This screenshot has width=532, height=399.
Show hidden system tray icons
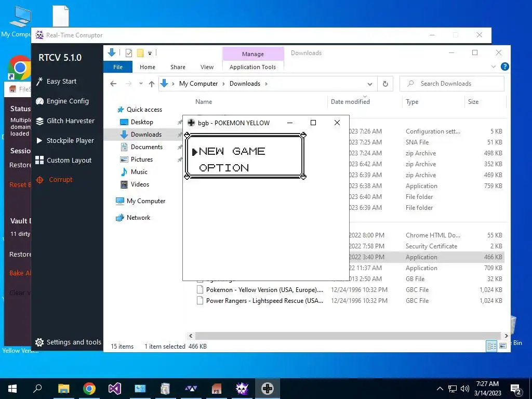pos(440,389)
